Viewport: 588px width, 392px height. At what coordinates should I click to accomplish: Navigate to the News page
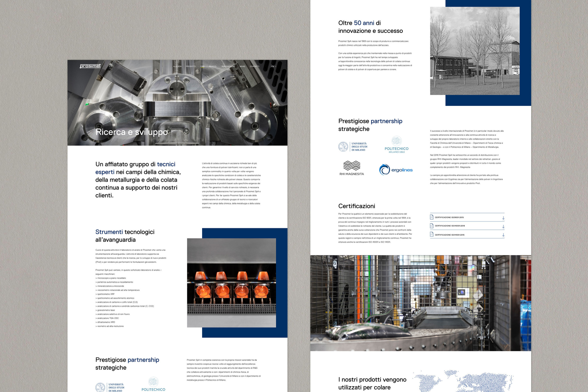[243, 66]
